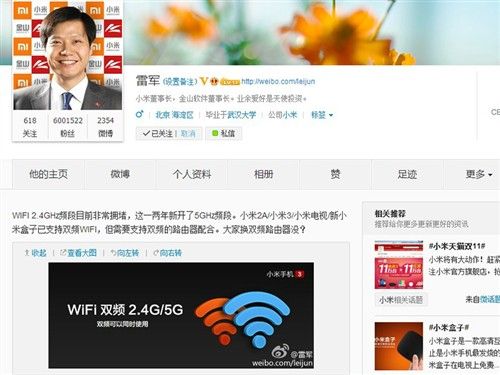This screenshot has height=375, width=500.
Task: Click the WiFi 双频 2.4G/5G post image
Action: (181, 315)
